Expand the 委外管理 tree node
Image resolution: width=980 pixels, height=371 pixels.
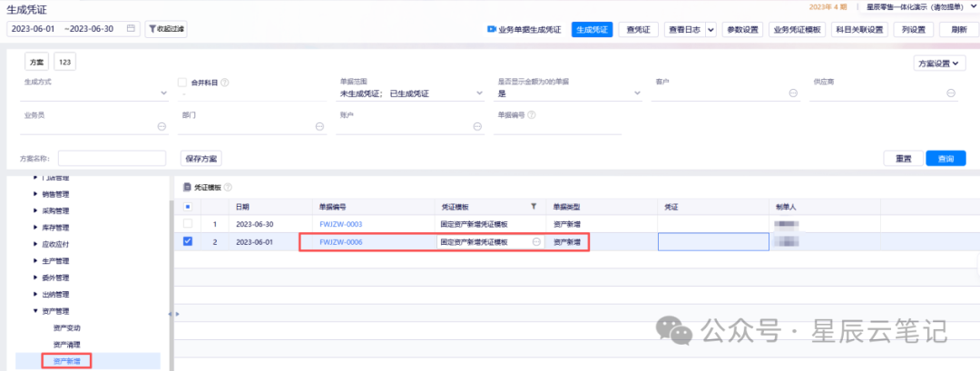click(35, 278)
